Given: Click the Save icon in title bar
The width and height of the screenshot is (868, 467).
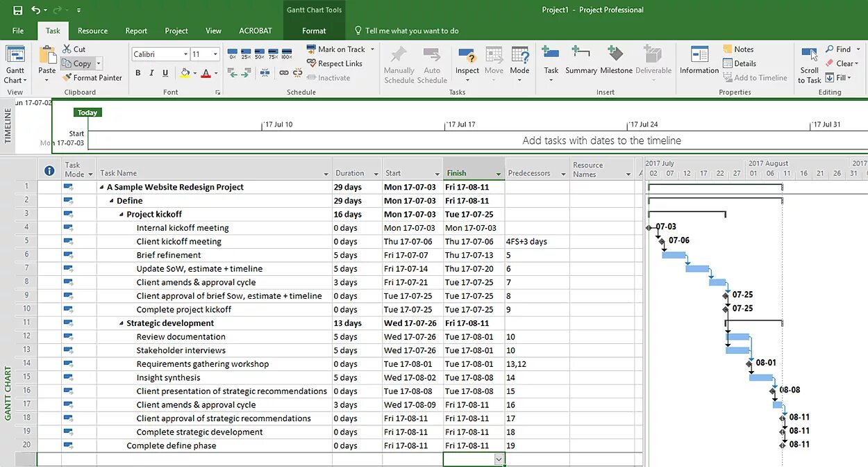Looking at the screenshot, I should (18, 10).
